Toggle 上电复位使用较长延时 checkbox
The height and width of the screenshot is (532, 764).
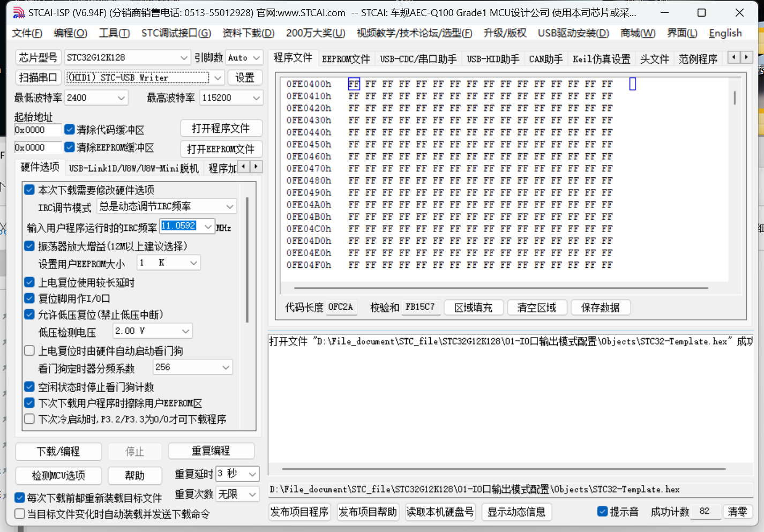30,282
